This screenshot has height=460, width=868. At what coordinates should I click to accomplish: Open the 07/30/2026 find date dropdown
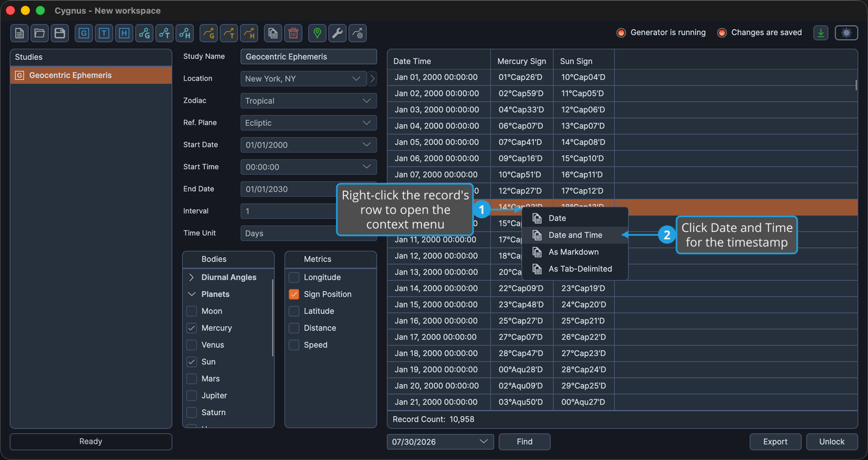tap(440, 442)
